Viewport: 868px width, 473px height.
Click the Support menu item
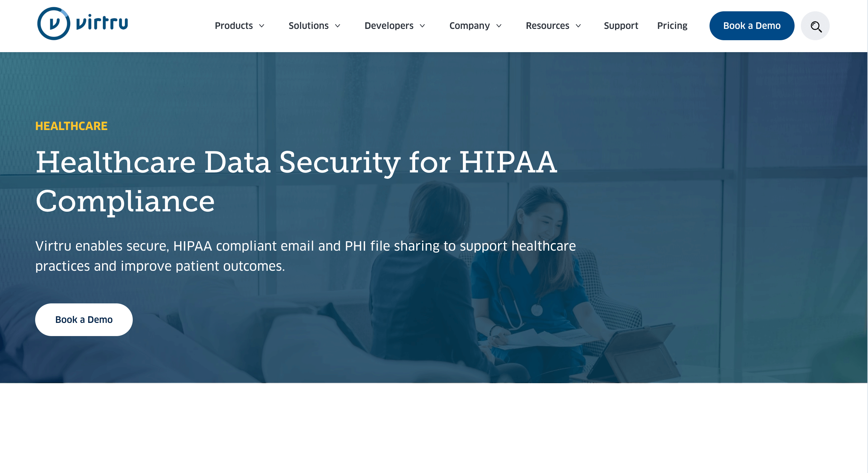point(621,25)
